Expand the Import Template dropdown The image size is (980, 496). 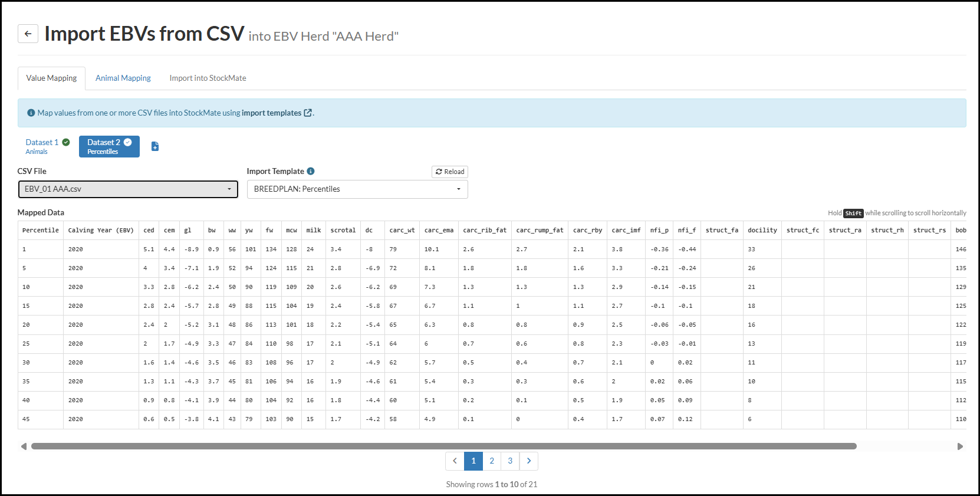pos(357,189)
